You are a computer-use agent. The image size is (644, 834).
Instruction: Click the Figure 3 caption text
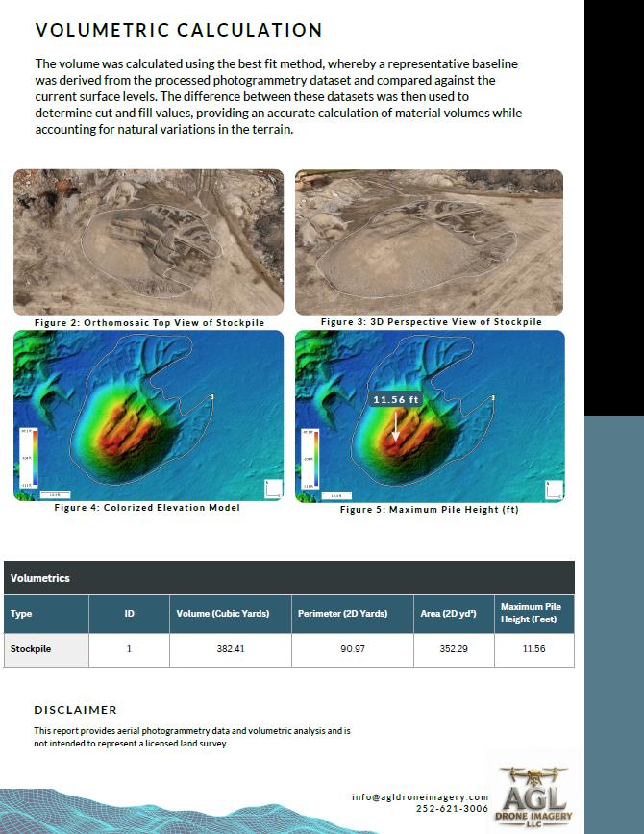pos(431,322)
